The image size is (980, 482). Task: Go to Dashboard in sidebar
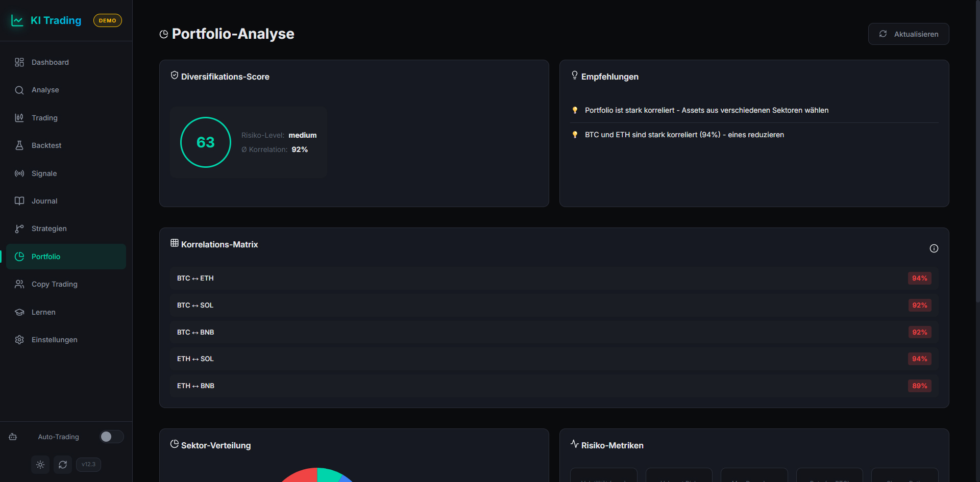coord(50,62)
